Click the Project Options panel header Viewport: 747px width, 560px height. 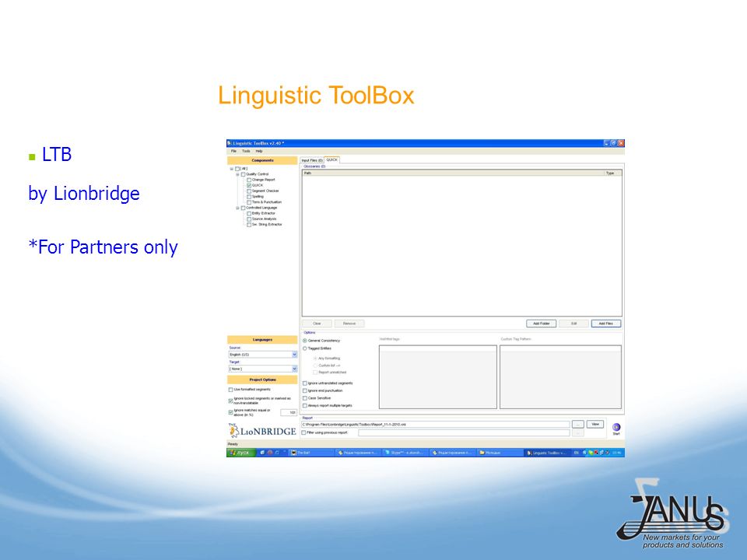pos(262,380)
